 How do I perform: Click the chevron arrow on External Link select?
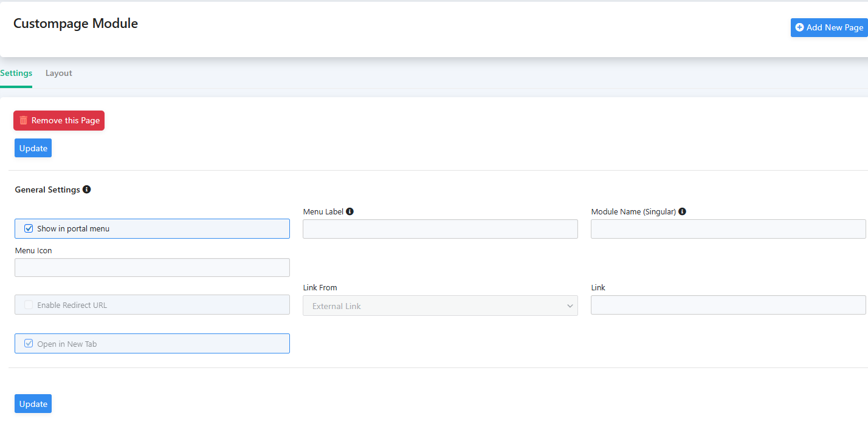570,305
